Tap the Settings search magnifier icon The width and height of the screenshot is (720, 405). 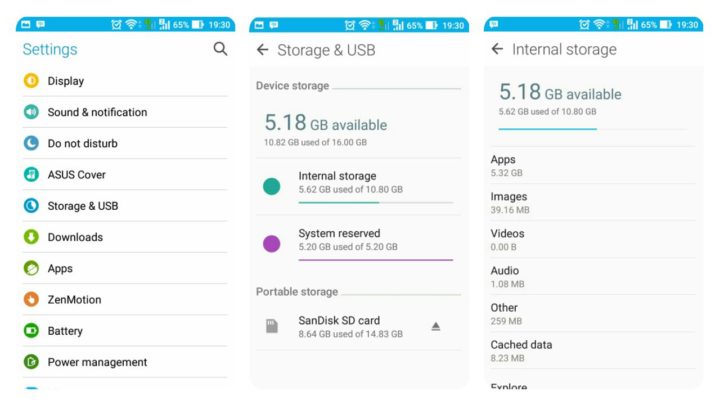pyautogui.click(x=220, y=49)
